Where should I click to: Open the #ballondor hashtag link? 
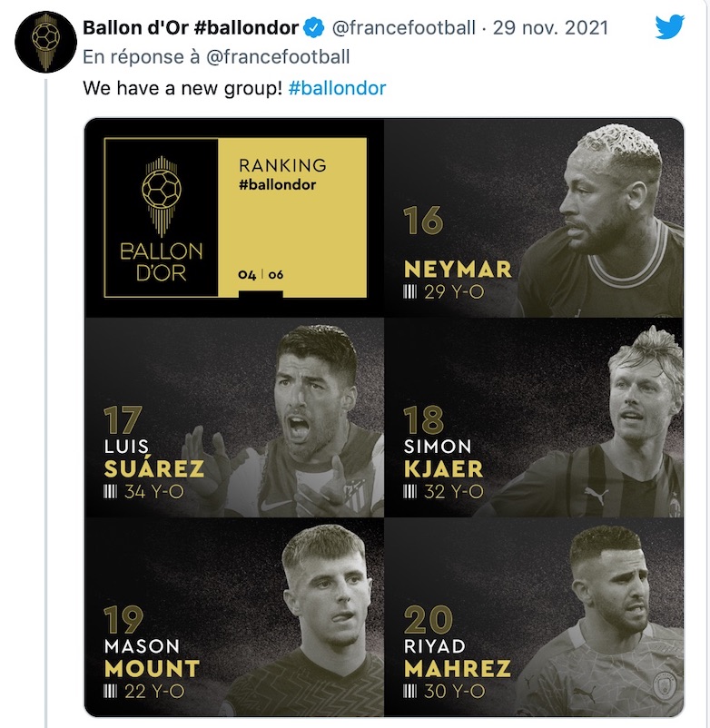(x=337, y=88)
